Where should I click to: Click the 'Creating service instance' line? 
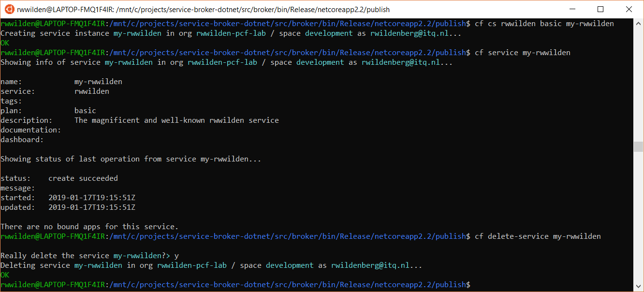tap(231, 33)
